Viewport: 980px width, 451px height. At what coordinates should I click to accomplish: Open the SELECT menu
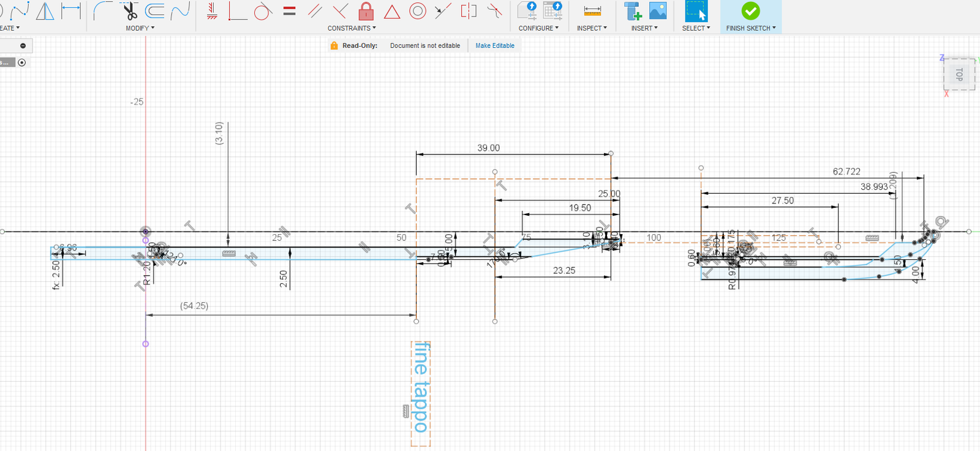[696, 28]
